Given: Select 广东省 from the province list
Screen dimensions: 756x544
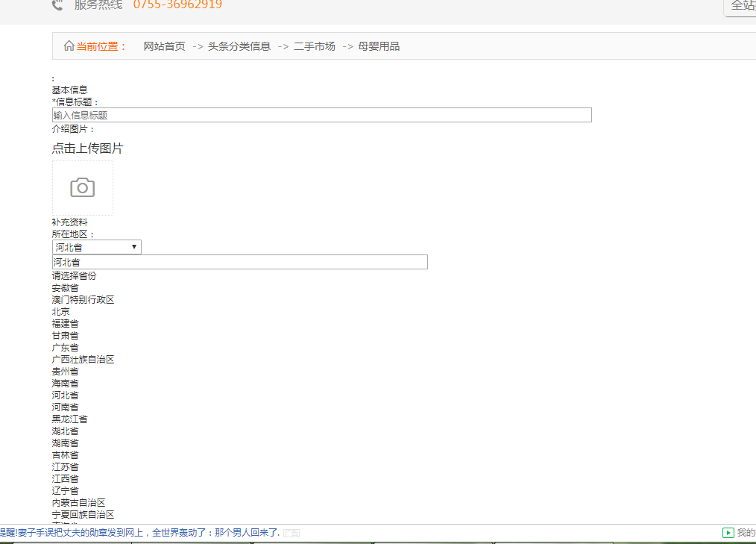Looking at the screenshot, I should (x=65, y=348).
